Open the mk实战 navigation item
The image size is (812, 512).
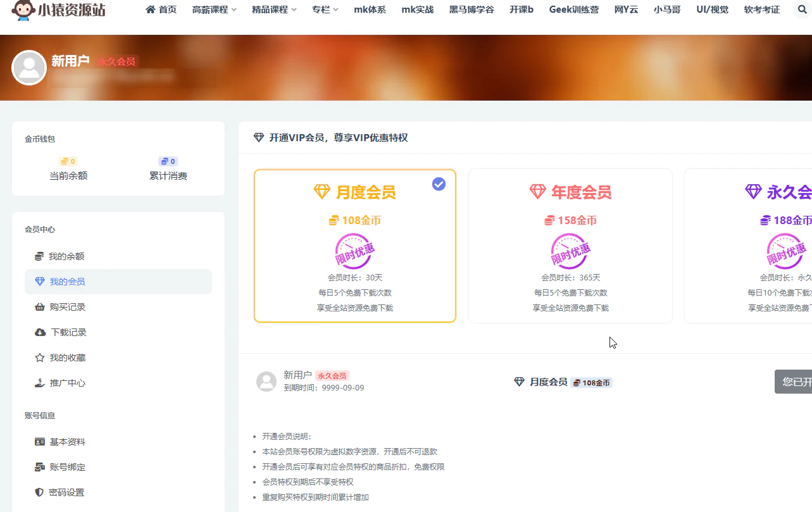[x=418, y=9]
